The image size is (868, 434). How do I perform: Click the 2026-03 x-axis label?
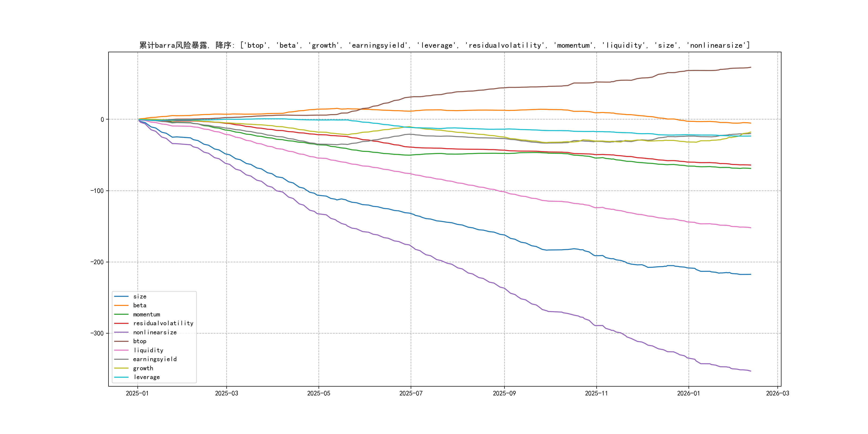click(x=777, y=393)
